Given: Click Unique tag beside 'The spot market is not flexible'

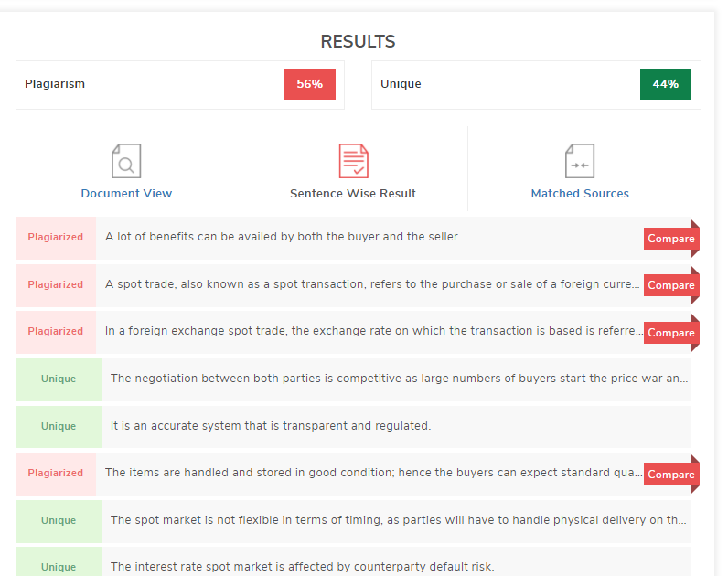Looking at the screenshot, I should 59,521.
